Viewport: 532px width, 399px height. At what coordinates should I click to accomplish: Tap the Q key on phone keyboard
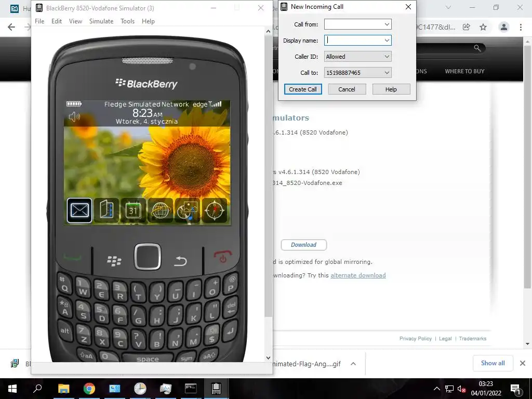tap(64, 284)
